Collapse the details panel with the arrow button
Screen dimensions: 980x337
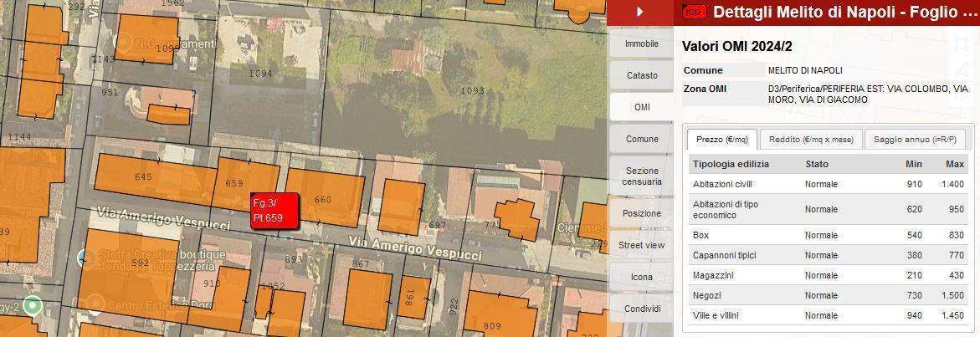coord(640,12)
